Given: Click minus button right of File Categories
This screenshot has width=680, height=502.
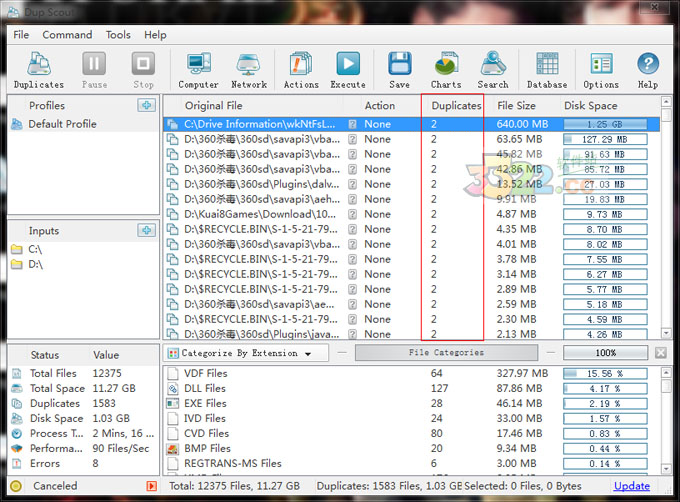Looking at the screenshot, I should (550, 353).
